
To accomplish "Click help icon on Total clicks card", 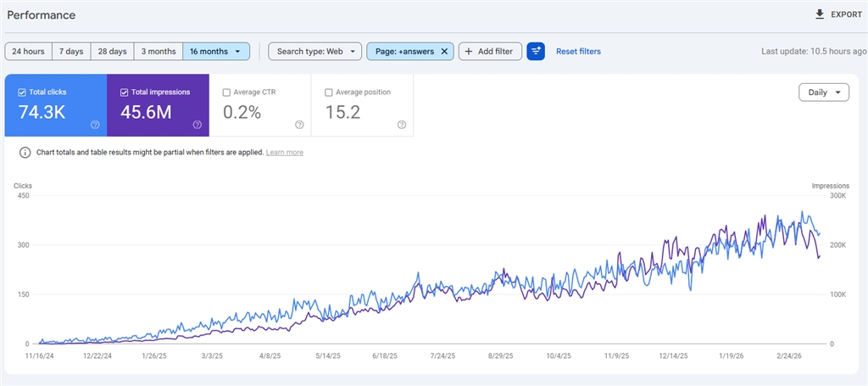I will coord(95,125).
